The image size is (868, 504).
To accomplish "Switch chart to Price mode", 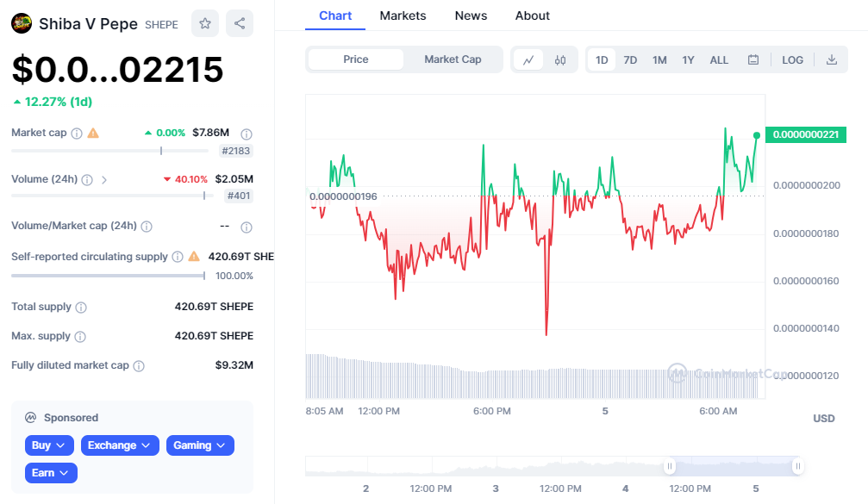I will (x=355, y=59).
